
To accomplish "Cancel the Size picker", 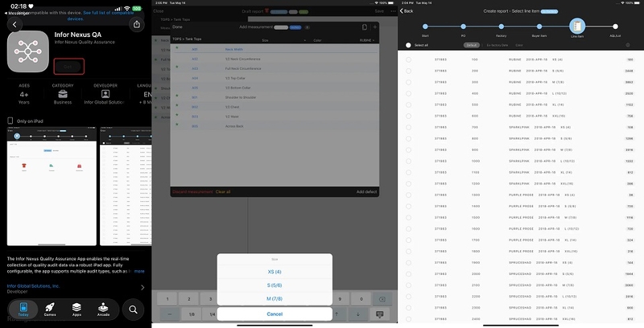I will point(275,314).
